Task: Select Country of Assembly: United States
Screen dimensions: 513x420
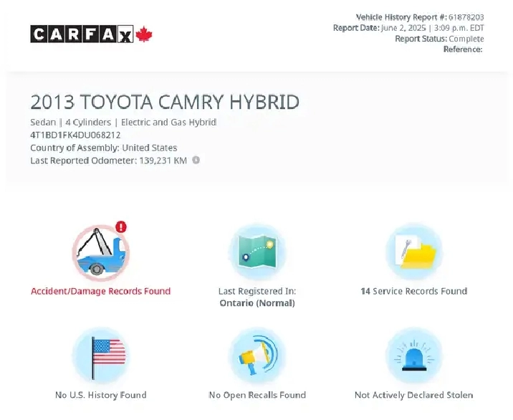Action: [104, 148]
